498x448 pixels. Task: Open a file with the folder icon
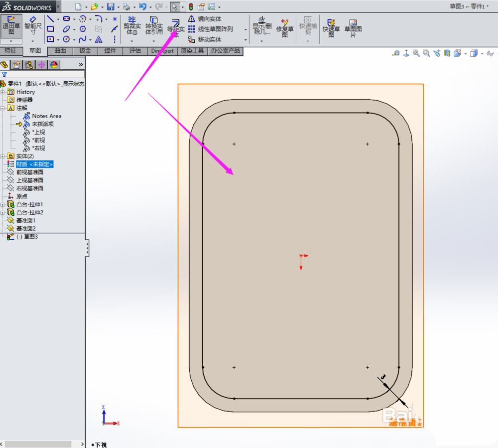click(x=94, y=6)
